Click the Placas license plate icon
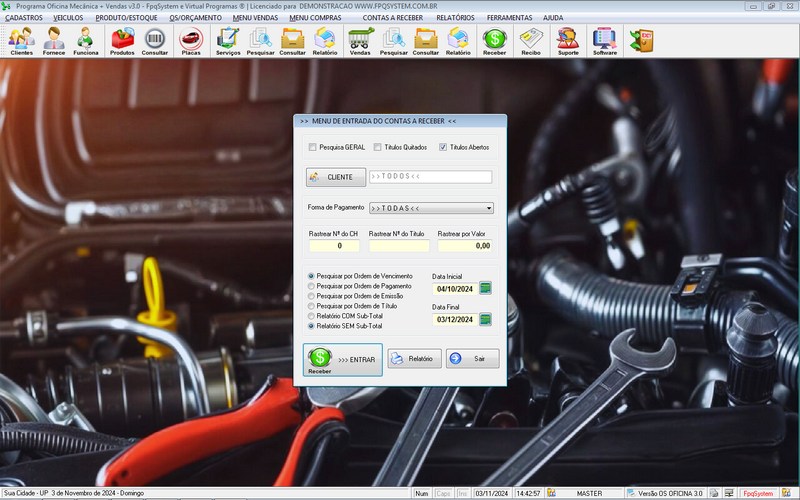This screenshot has width=800, height=500. click(189, 40)
